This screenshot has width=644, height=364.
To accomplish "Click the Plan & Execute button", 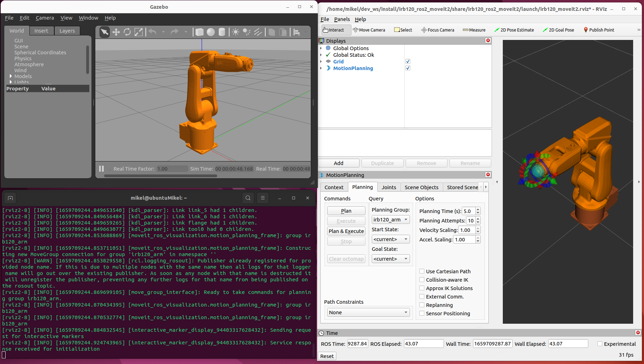I will pyautogui.click(x=346, y=231).
